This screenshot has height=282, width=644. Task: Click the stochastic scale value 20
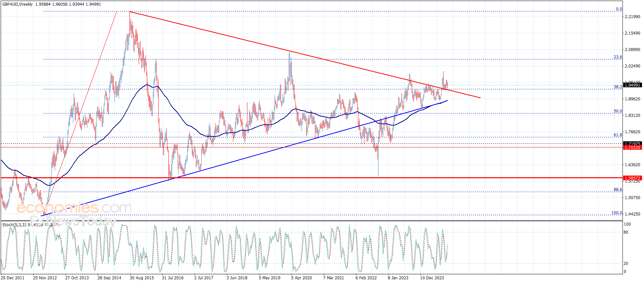coord(626,264)
